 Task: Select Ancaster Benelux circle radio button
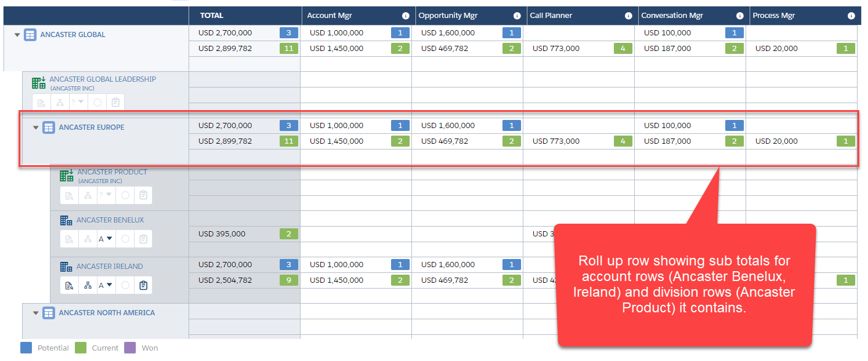click(x=125, y=239)
